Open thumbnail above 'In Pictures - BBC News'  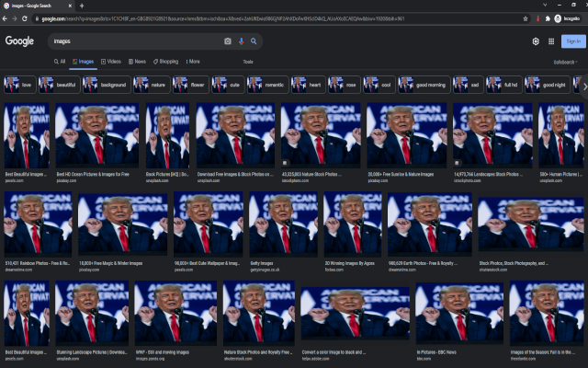[459, 313]
